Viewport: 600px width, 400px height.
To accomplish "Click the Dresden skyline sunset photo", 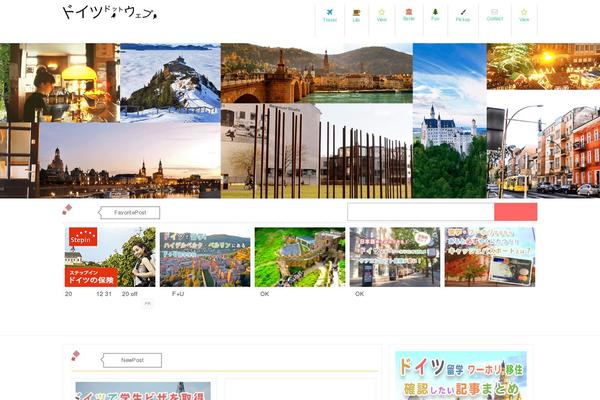I will click(130, 160).
